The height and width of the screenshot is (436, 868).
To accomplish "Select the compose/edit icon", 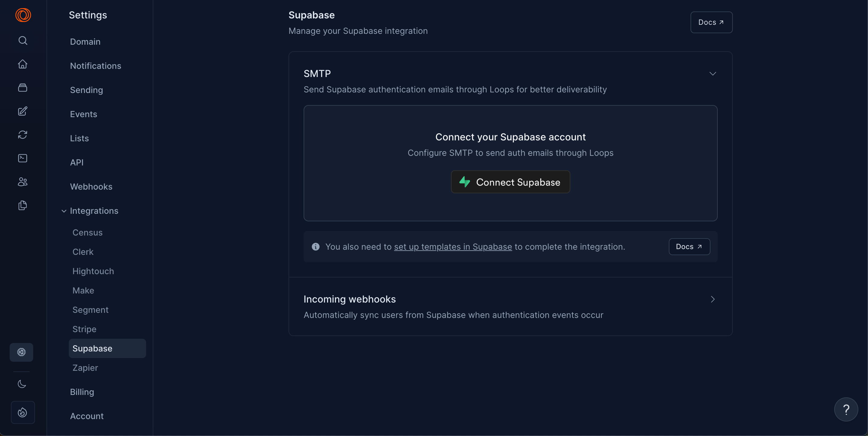I will tap(22, 111).
